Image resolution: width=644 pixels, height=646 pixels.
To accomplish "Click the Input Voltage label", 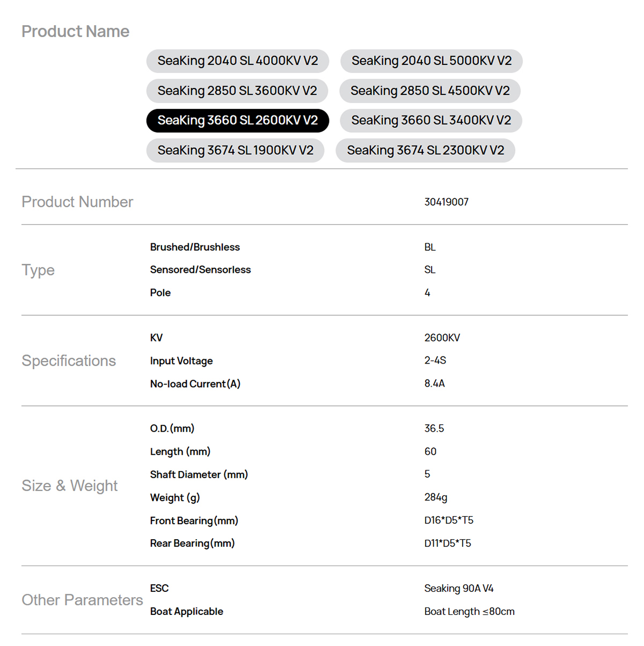I will point(181,361).
